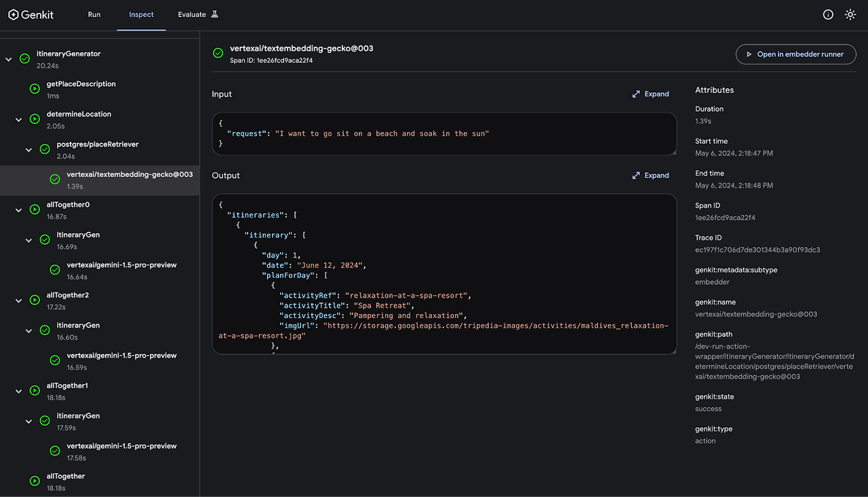This screenshot has height=497, width=868.
Task: Switch to the Run tab
Action: click(94, 14)
